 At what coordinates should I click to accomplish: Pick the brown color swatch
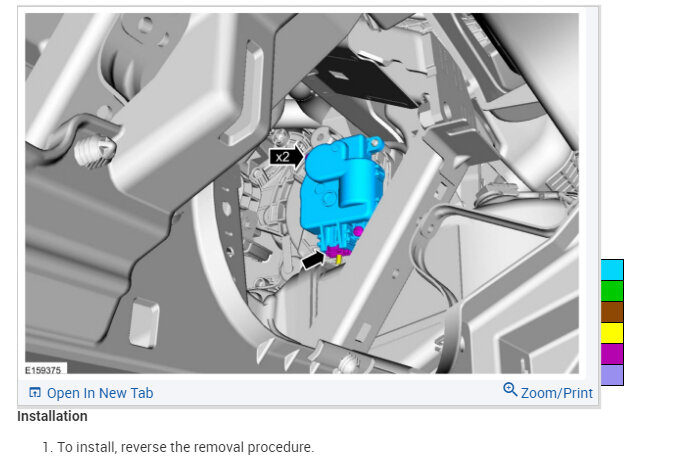click(x=612, y=312)
